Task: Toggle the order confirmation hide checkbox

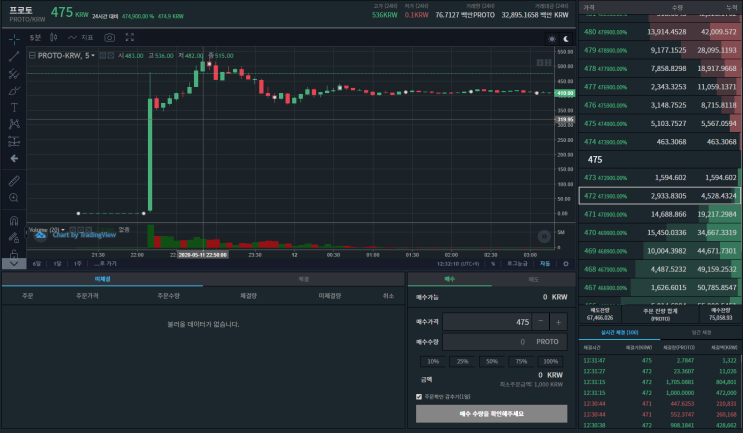Action: coord(419,397)
